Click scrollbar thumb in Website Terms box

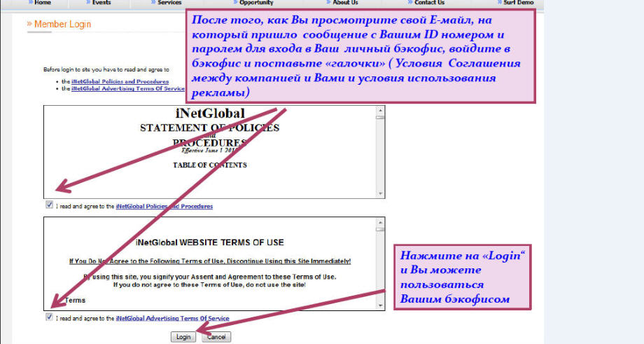click(380, 229)
